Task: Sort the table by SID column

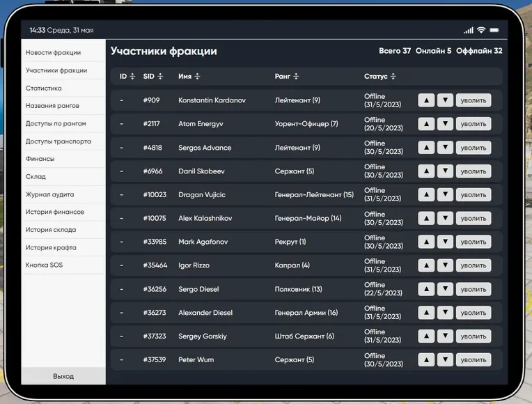Action: (x=153, y=77)
